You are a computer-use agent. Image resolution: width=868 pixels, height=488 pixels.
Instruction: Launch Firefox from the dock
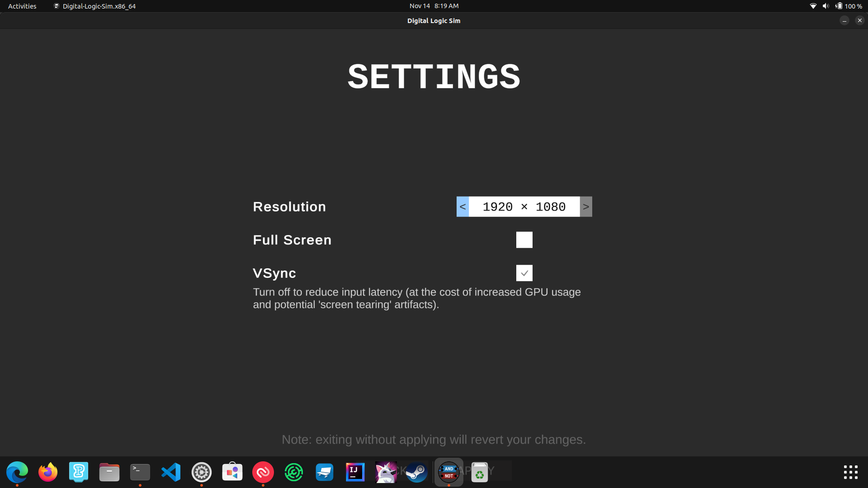pos(48,472)
